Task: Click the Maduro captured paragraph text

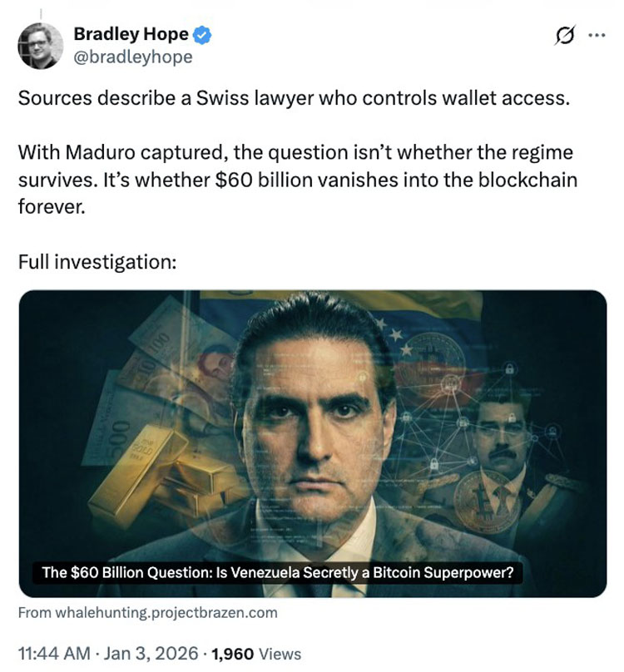Action: 297,180
